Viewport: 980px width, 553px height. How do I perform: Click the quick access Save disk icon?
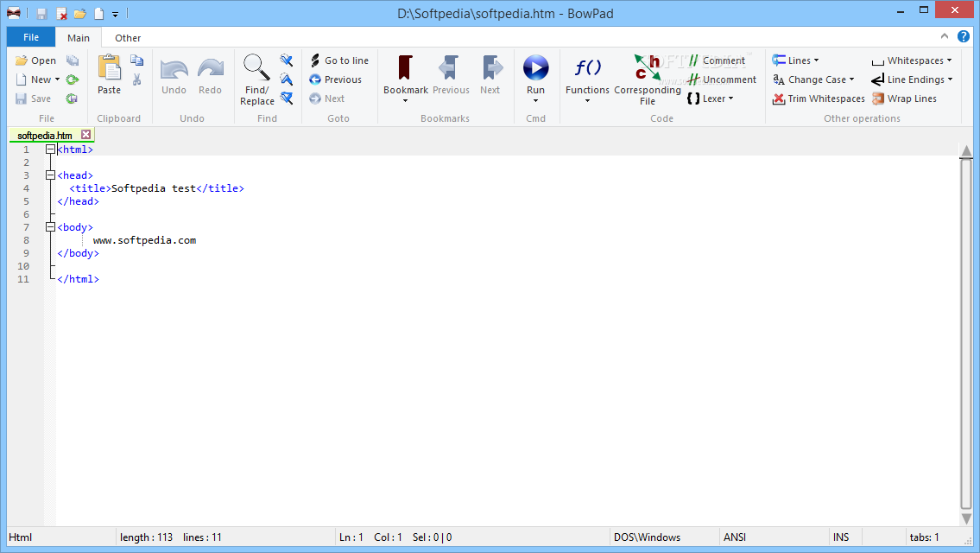41,14
